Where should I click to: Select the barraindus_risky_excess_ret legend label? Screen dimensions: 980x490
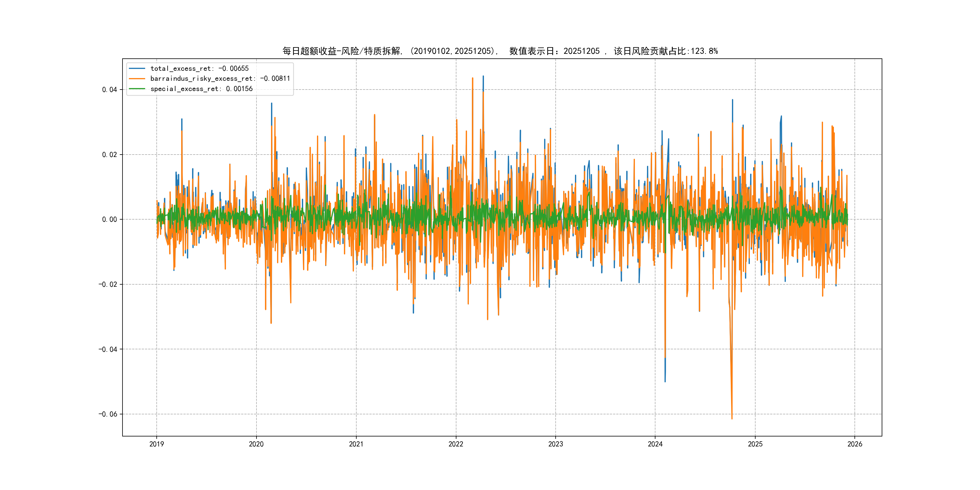220,79
